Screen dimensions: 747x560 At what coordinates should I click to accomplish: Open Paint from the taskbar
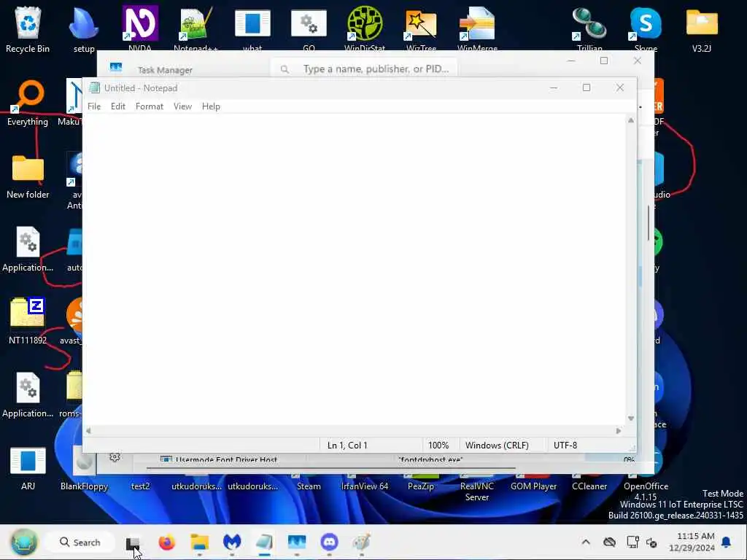pos(362,542)
